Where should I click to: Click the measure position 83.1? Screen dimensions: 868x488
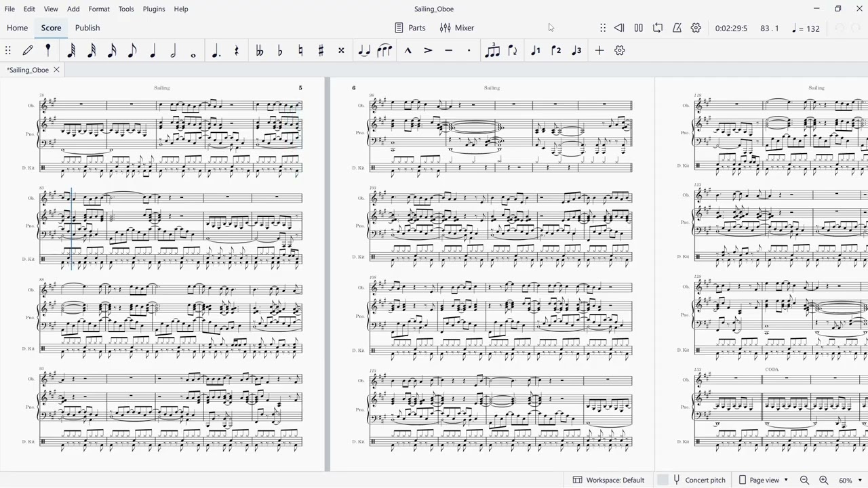click(x=770, y=28)
